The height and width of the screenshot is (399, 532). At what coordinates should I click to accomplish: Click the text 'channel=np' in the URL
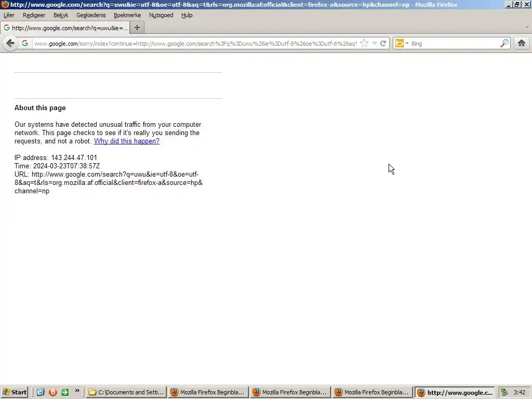[32, 191]
